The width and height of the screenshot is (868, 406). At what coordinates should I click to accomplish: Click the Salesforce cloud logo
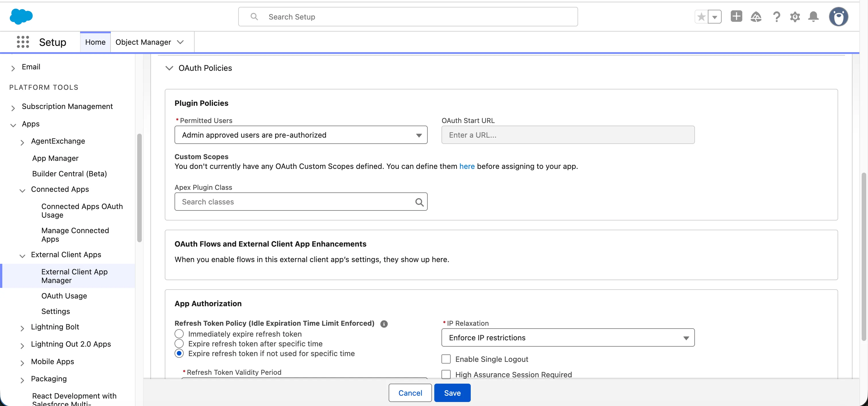tap(21, 17)
